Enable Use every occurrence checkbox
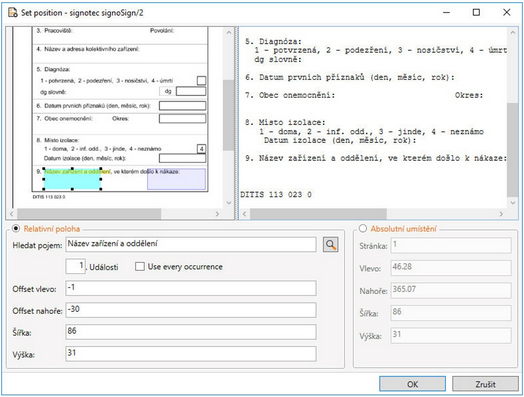The image size is (524, 397). 140,267
